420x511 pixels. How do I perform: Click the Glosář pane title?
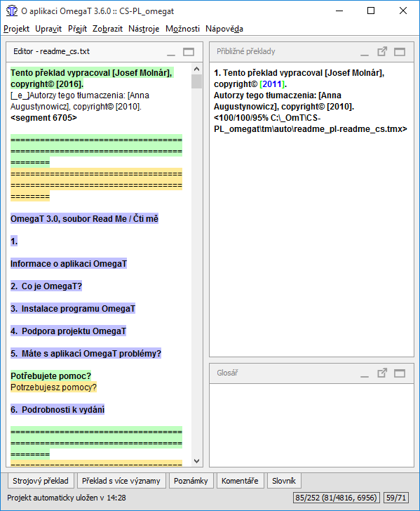pyautogui.click(x=227, y=373)
